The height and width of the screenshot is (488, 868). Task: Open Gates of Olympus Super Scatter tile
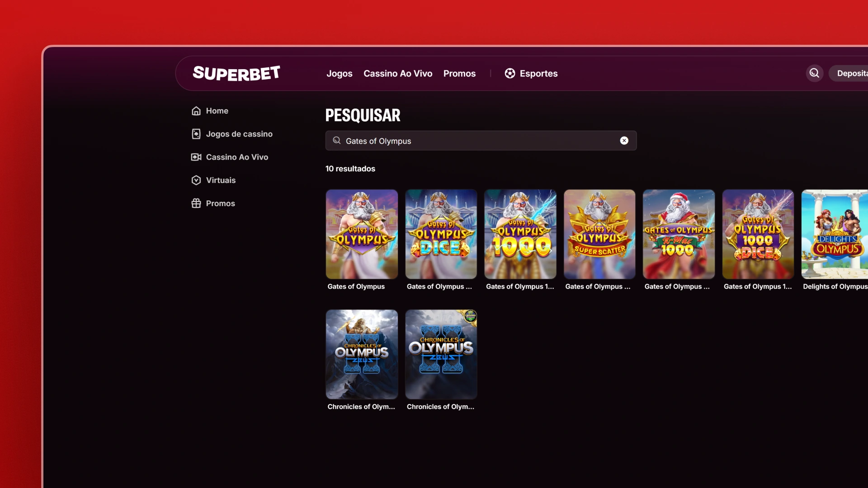(599, 234)
